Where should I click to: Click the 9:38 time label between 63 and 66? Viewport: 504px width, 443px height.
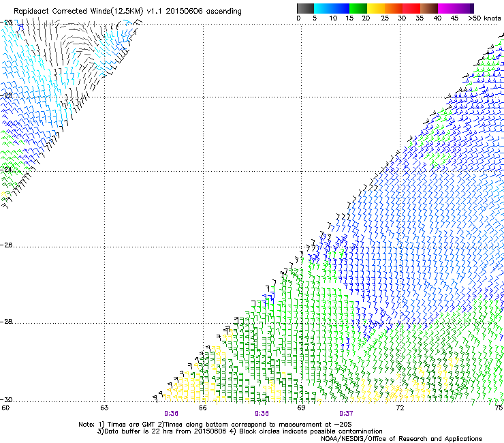171,414
